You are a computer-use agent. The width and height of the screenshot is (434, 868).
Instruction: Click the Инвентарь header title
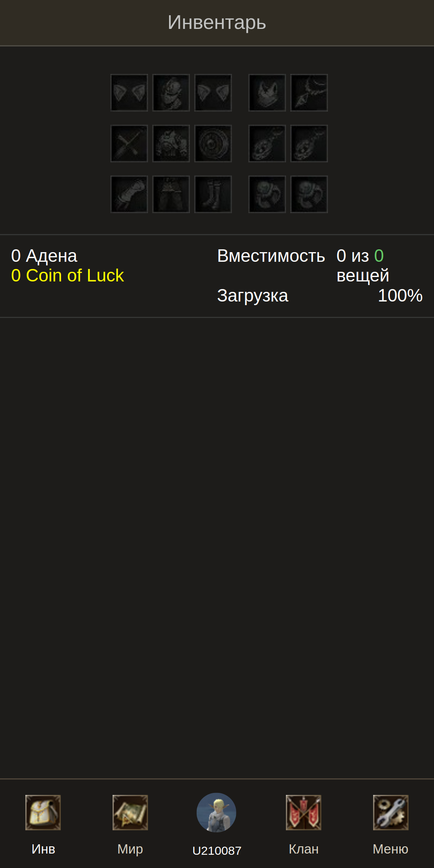pos(217,22)
